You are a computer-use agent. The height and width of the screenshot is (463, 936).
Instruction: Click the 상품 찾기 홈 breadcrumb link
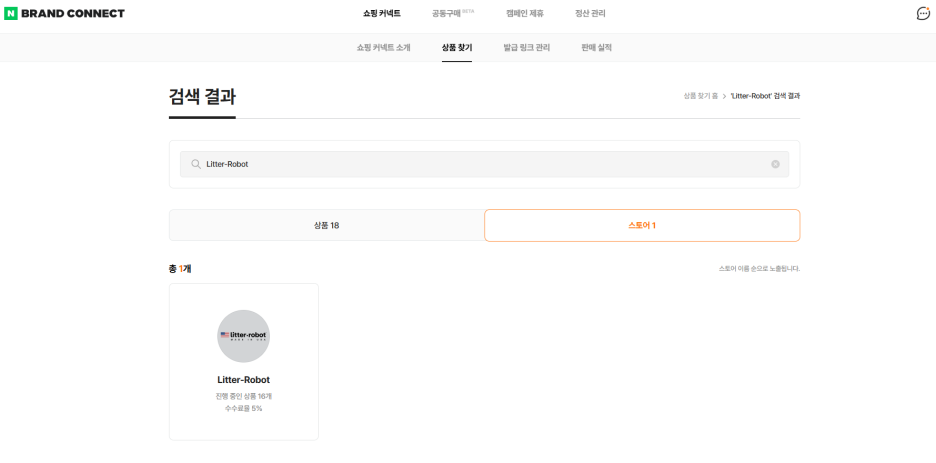click(701, 96)
